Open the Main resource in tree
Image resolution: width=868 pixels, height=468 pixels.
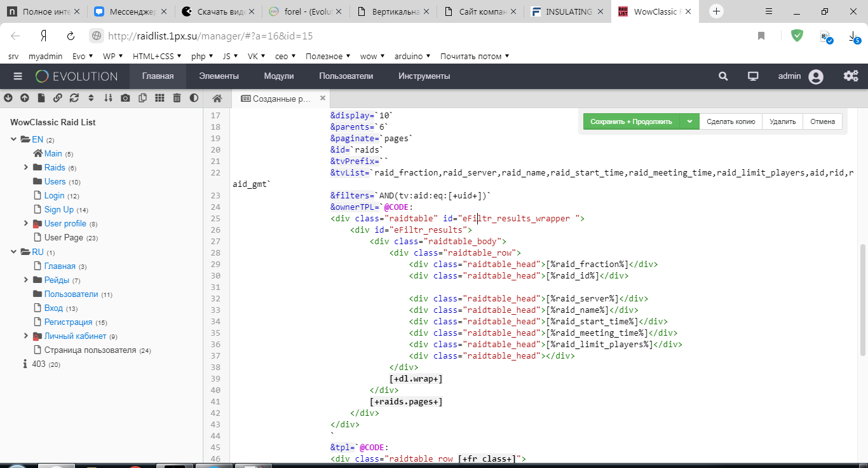pos(53,153)
